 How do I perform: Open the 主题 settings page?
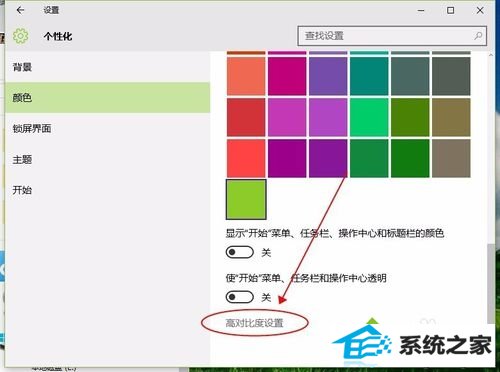coord(107,159)
